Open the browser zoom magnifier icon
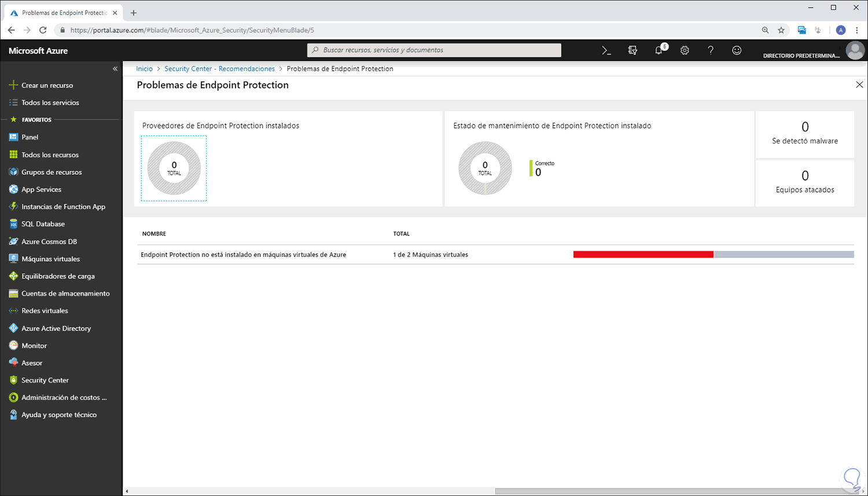 [766, 30]
